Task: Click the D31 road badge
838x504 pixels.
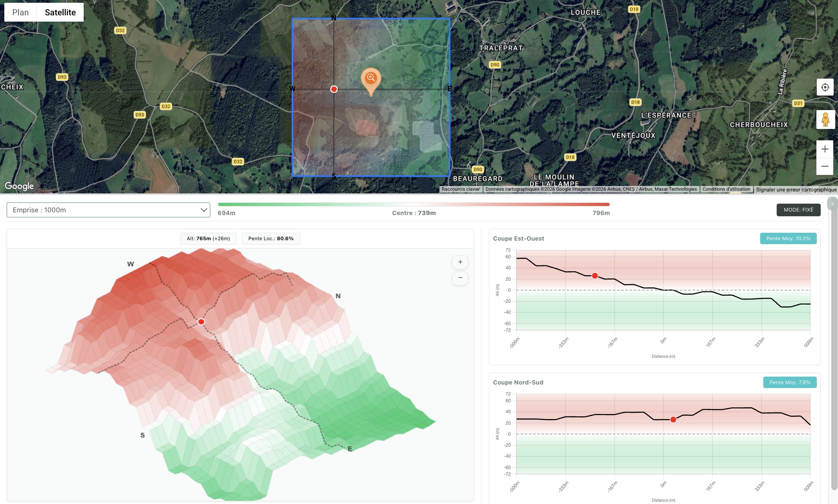Action: click(798, 103)
